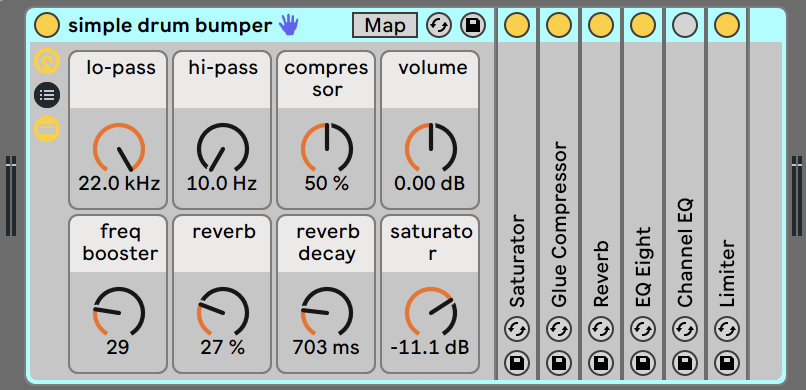Click the EQ Eight device title
Screen dimensions: 806x390
644,267
